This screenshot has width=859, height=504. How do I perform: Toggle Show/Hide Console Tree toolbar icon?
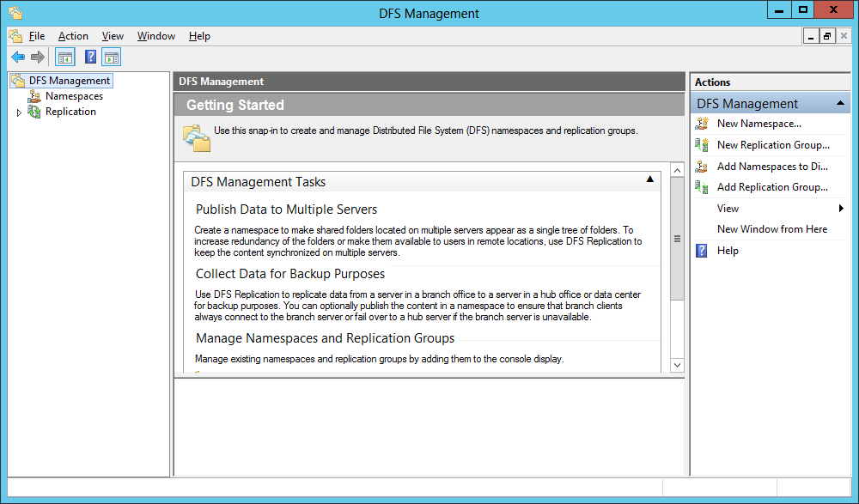click(x=65, y=57)
